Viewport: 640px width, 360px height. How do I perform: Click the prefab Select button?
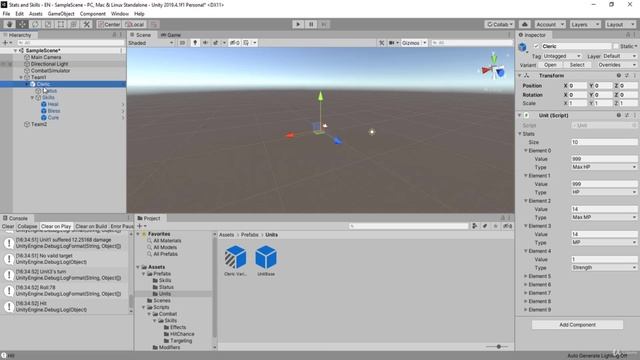click(x=577, y=65)
